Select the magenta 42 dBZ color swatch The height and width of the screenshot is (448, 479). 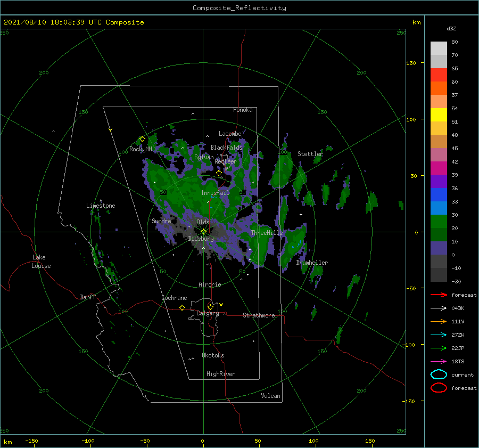pos(439,168)
